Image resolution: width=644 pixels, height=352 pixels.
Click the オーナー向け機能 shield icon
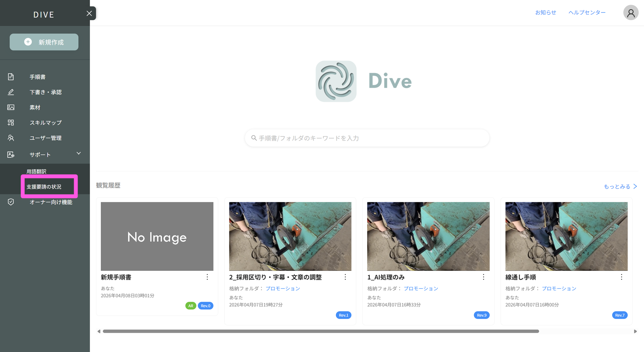pos(11,202)
